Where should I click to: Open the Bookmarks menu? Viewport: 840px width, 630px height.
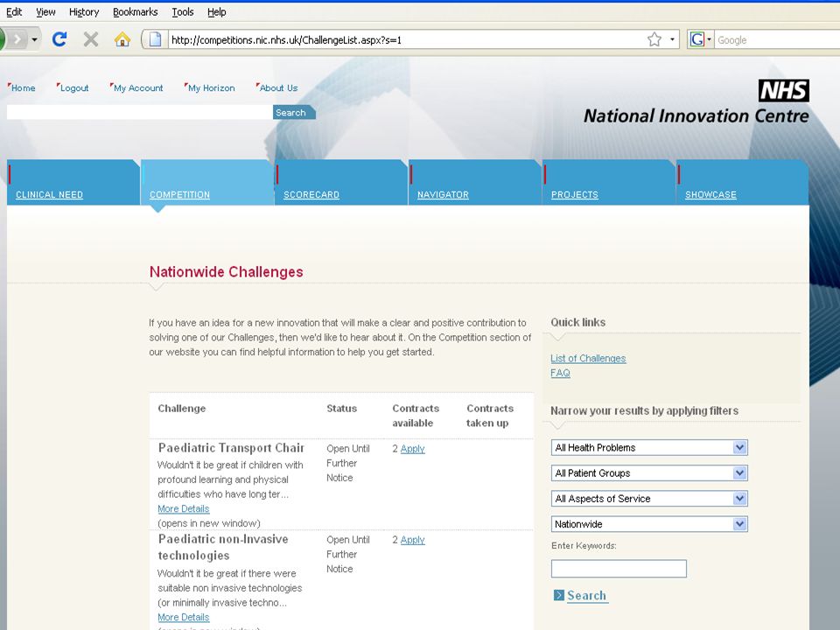tap(135, 11)
